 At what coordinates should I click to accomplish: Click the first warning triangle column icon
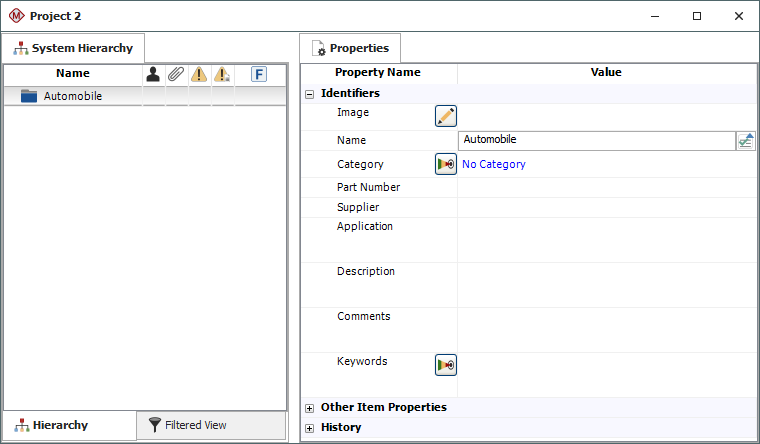(x=199, y=74)
